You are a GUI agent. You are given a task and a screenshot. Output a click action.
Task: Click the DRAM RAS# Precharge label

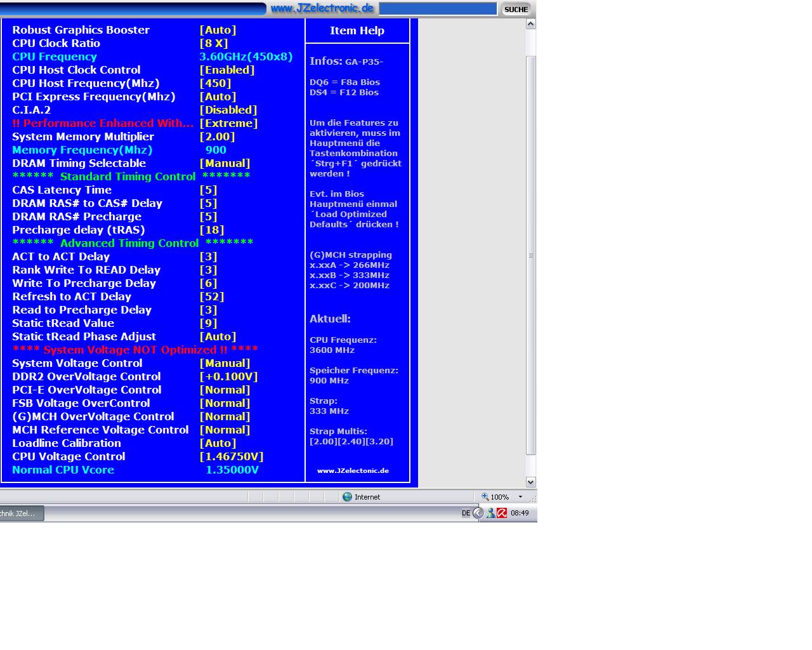point(77,216)
